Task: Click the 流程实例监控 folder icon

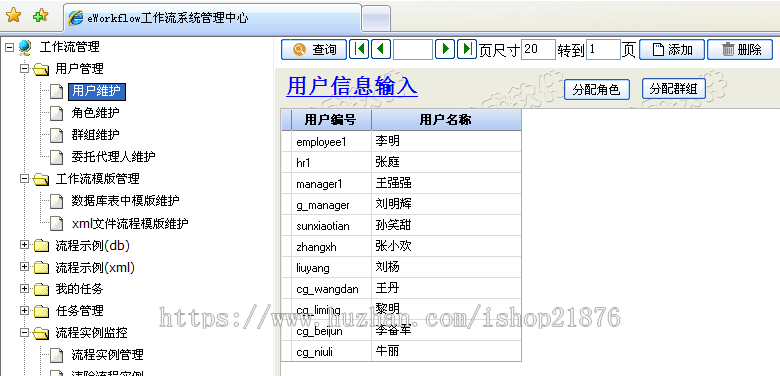Action: (x=41, y=333)
